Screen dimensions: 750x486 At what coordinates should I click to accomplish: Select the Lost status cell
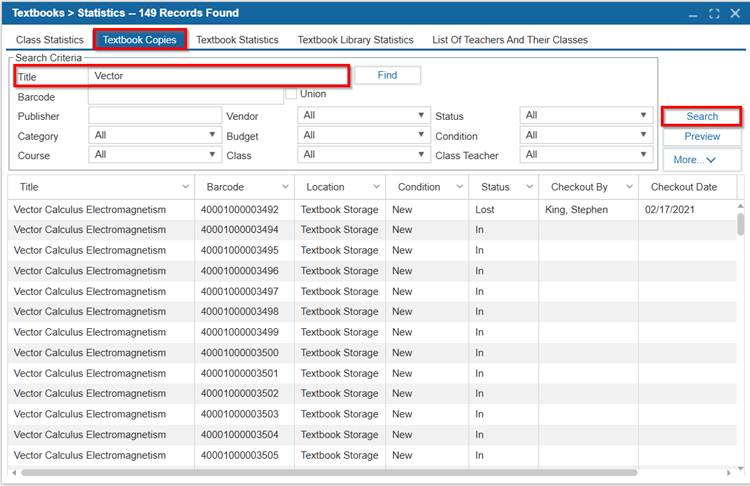504,210
